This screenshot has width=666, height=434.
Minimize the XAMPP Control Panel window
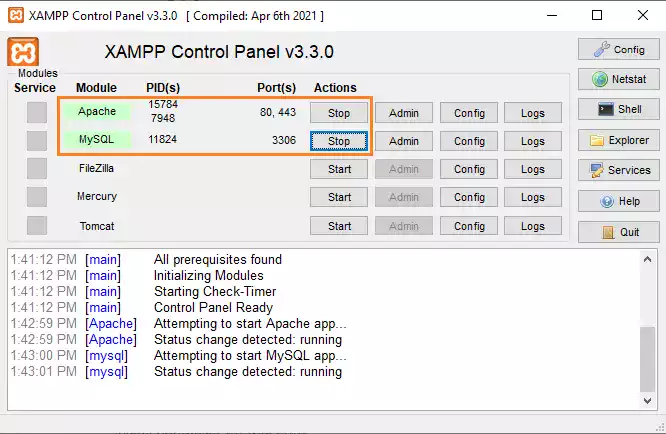point(552,15)
